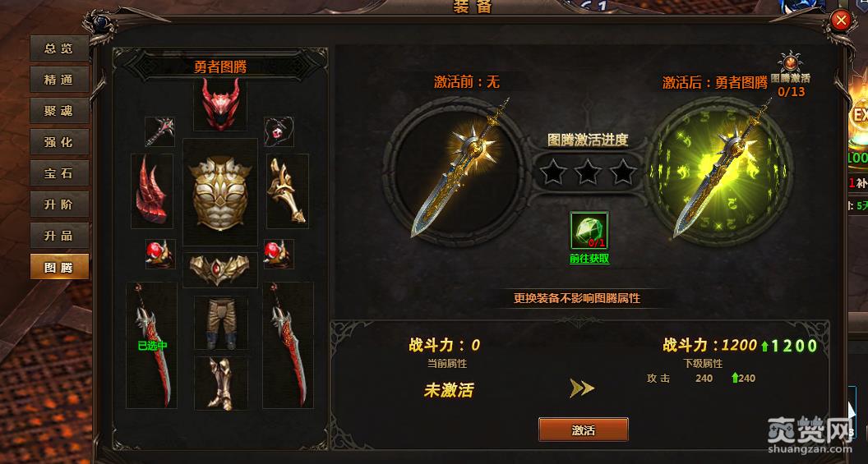Select the golden belt equipment slot
868x464 pixels.
click(x=220, y=269)
